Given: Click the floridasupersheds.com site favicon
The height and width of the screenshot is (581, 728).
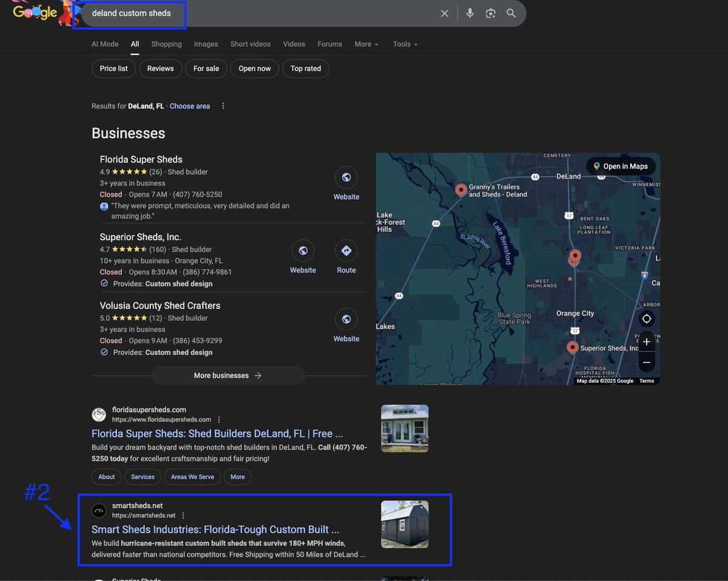Looking at the screenshot, I should (99, 415).
